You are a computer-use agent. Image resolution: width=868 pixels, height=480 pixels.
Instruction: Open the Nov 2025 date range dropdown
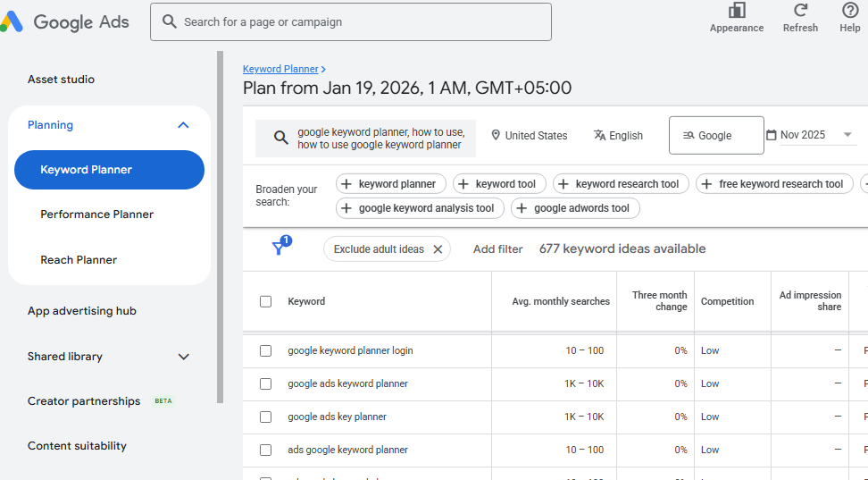pyautogui.click(x=847, y=135)
